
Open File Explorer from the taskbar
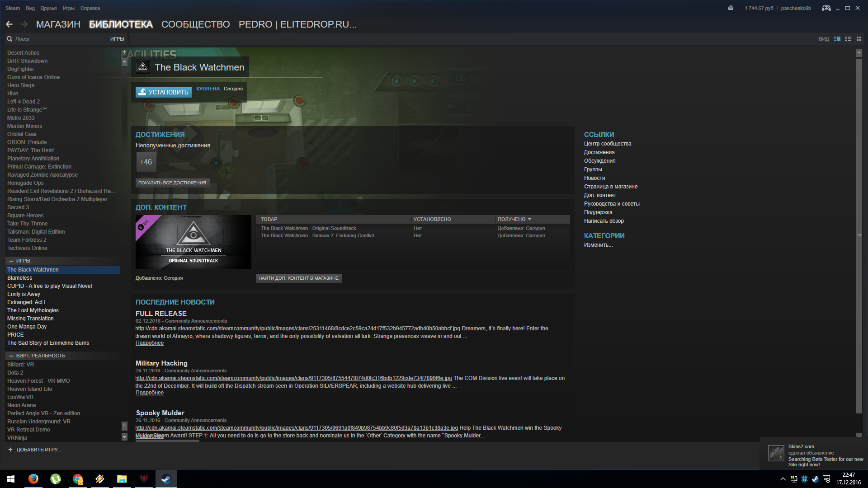click(x=122, y=479)
